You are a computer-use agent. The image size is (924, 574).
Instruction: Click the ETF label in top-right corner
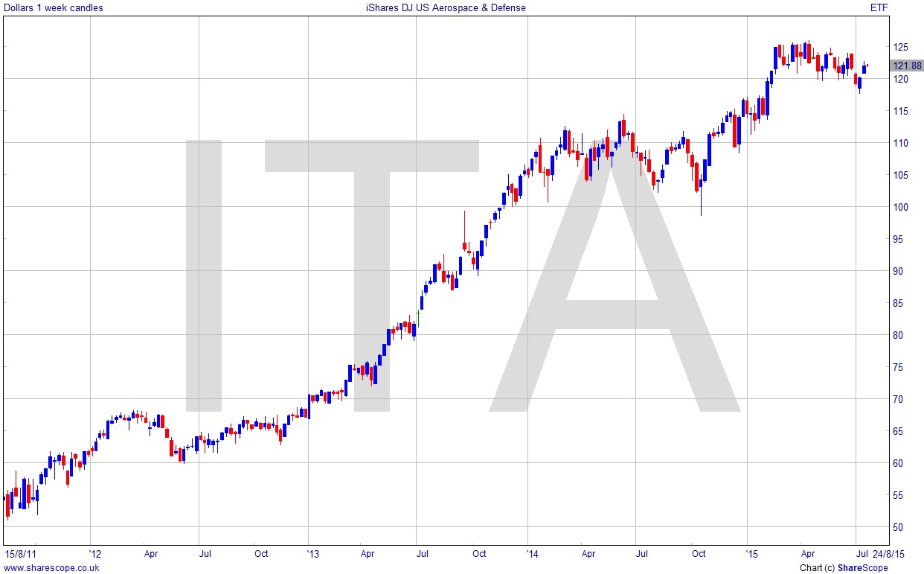[878, 8]
